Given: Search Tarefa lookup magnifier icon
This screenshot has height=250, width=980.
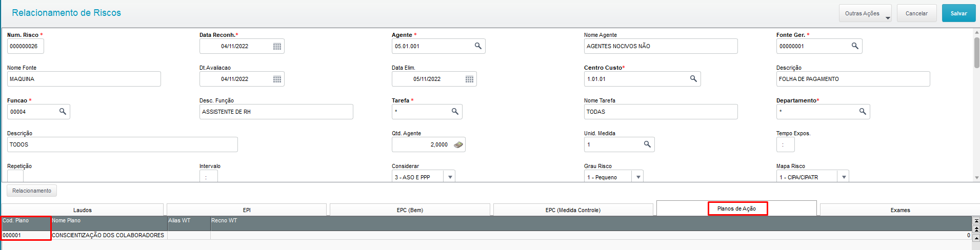Looking at the screenshot, I should (455, 112).
